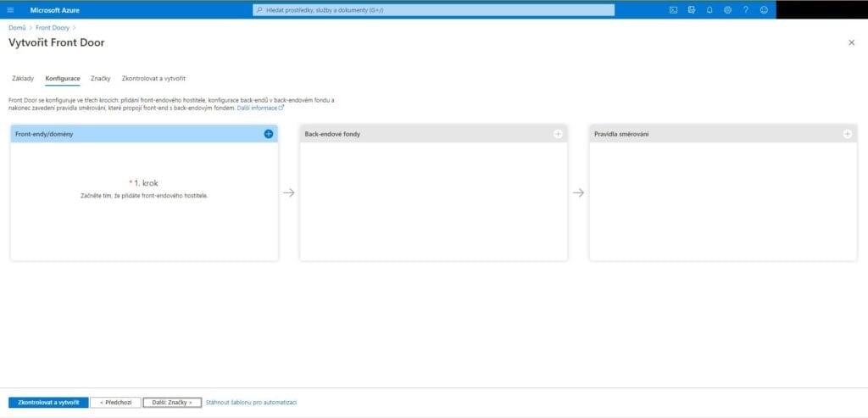
Task: Launch Cloud Shell from top bar
Action: pyautogui.click(x=673, y=10)
